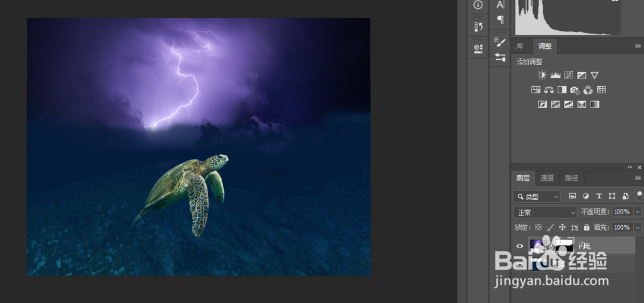Click the histogram graph
The height and width of the screenshot is (303, 644).
pyautogui.click(x=569, y=17)
